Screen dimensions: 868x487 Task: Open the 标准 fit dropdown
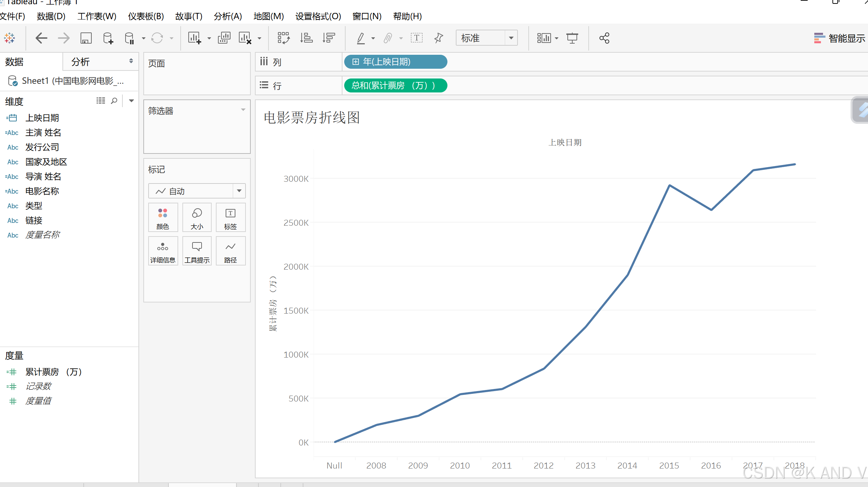tap(511, 38)
